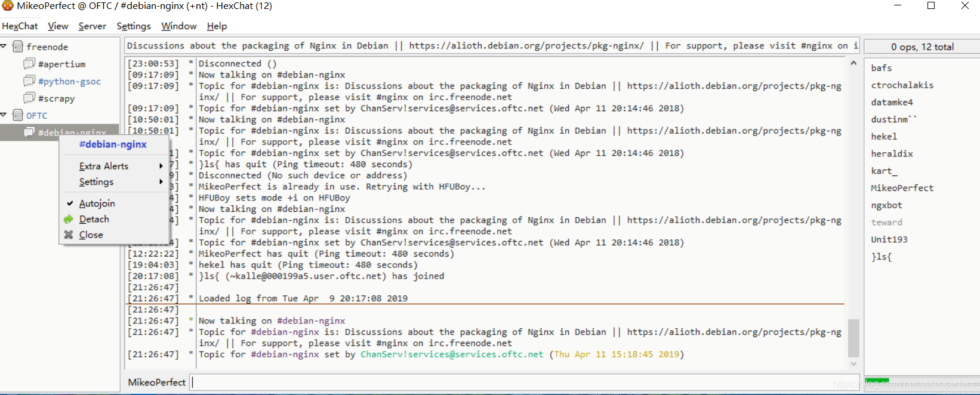Image resolution: width=980 pixels, height=395 pixels.
Task: Click the Detach green arrow icon
Action: pyautogui.click(x=69, y=219)
